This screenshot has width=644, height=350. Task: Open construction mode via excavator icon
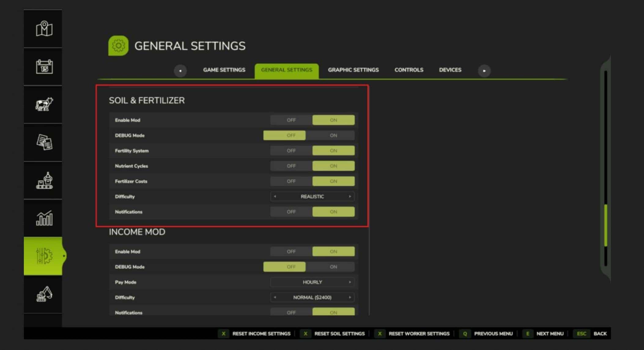43,295
